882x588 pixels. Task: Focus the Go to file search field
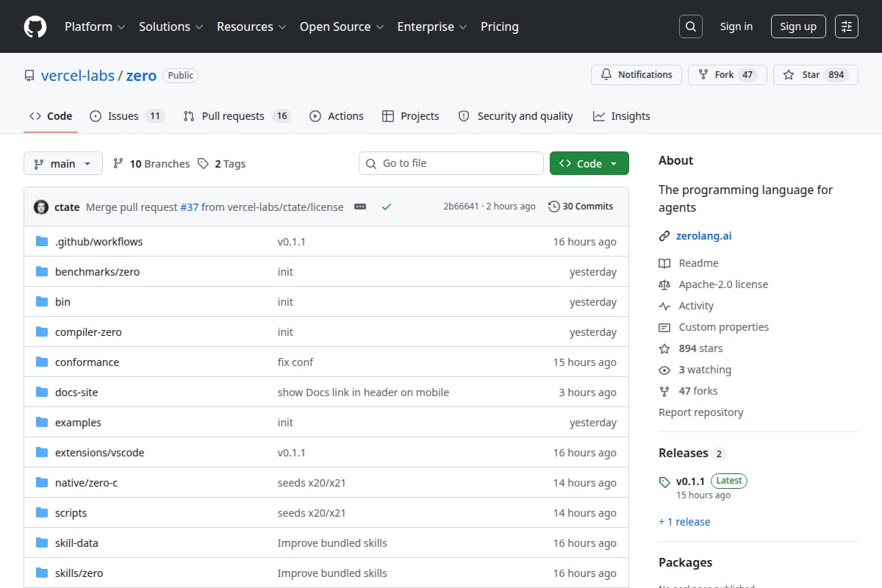point(451,163)
